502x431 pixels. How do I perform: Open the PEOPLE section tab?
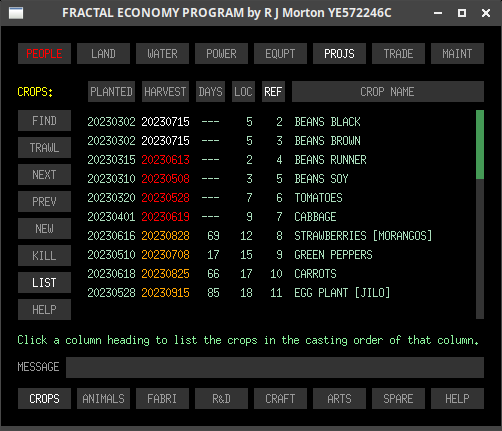pos(44,53)
